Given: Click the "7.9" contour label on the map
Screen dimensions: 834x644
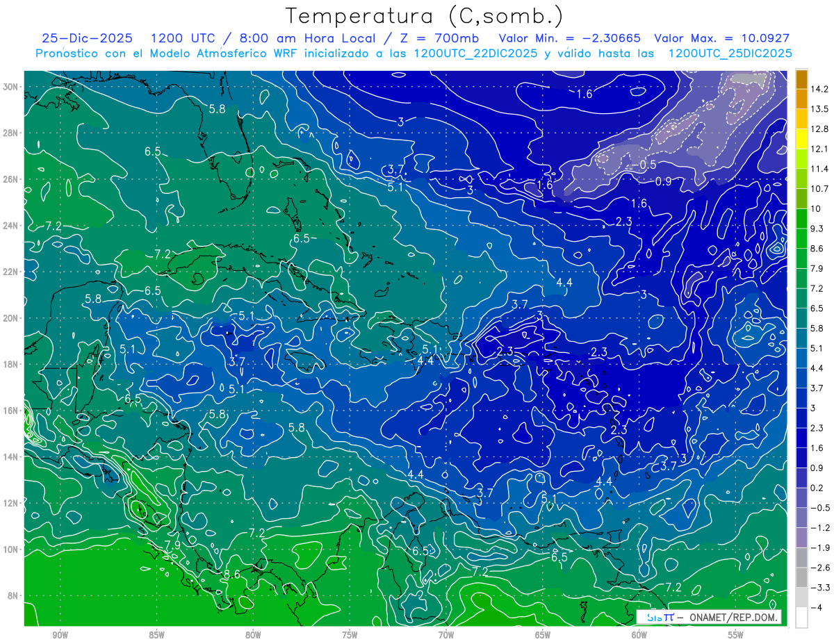Looking at the screenshot, I should click(172, 545).
